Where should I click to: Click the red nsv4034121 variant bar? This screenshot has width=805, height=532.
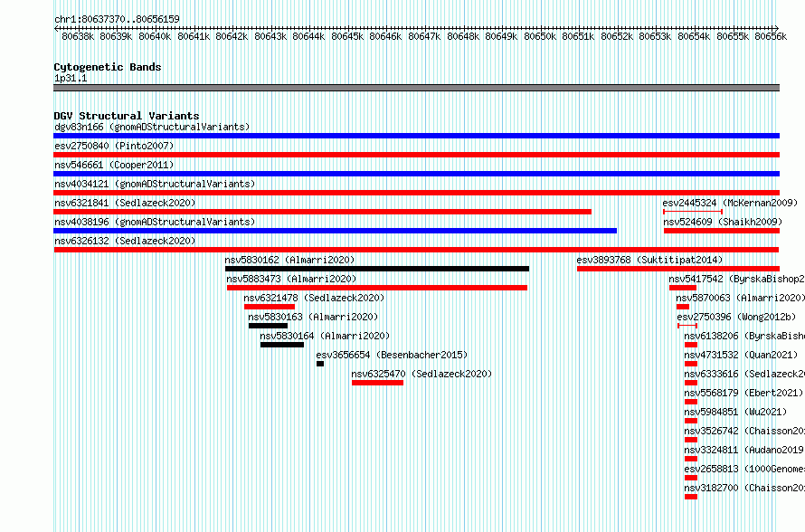[x=416, y=193]
